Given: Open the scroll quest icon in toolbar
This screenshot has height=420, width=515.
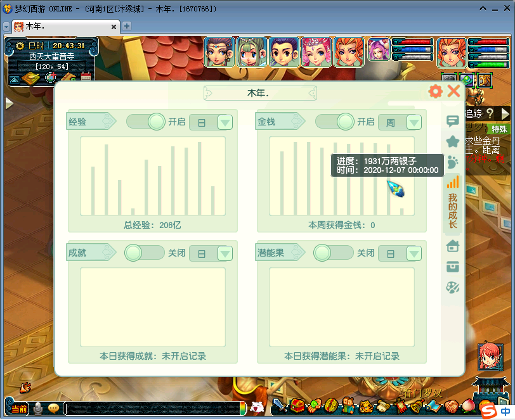Looking at the screenshot, I should 383,406.
